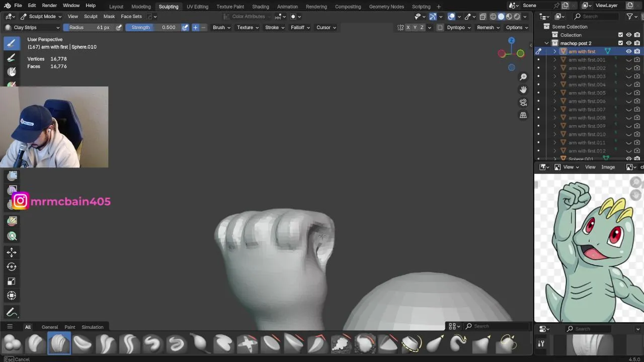Collapse machop post 2 collection
Image resolution: width=644 pixels, height=362 pixels.
pos(547,43)
